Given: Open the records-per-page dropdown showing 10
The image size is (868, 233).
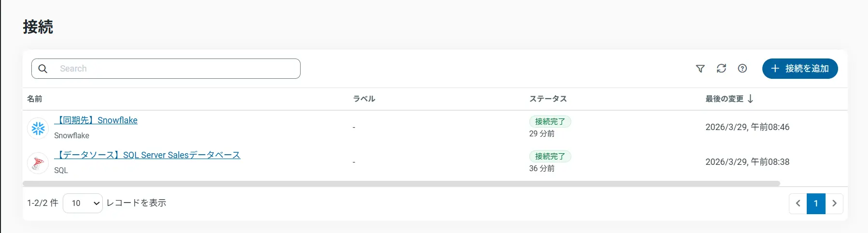Looking at the screenshot, I should [83, 204].
